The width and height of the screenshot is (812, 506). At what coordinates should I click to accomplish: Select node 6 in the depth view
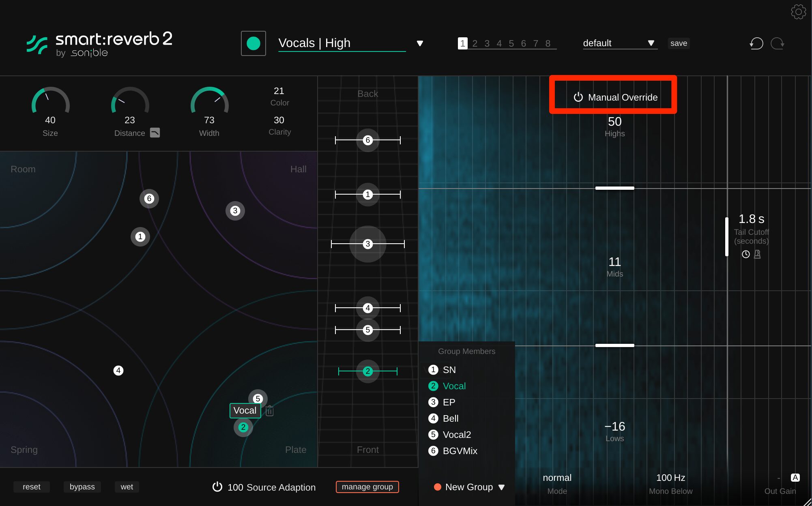pyautogui.click(x=368, y=140)
